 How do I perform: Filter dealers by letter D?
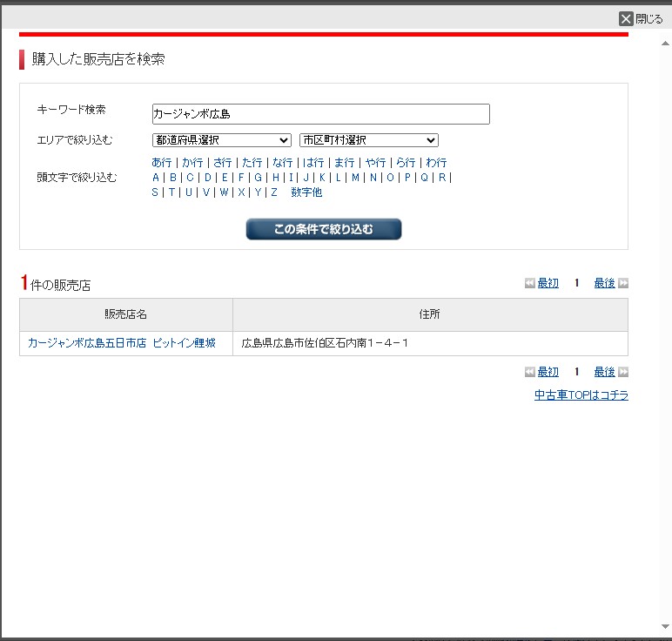click(207, 178)
